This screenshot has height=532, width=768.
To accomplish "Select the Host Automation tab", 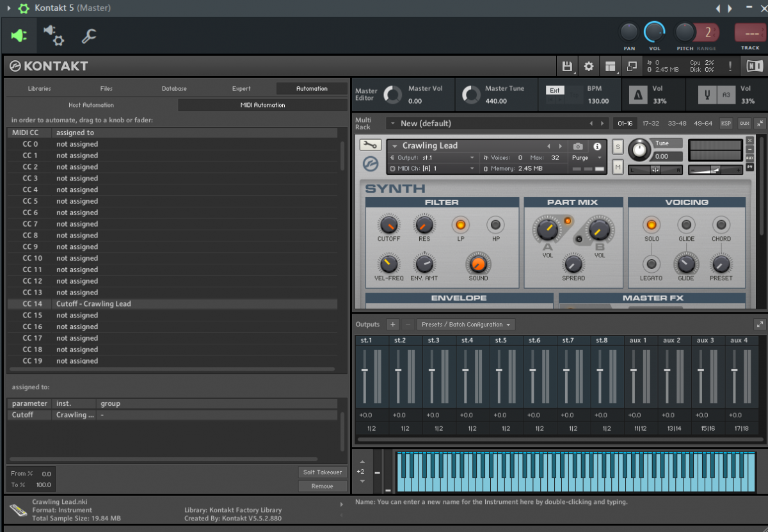I will (91, 105).
